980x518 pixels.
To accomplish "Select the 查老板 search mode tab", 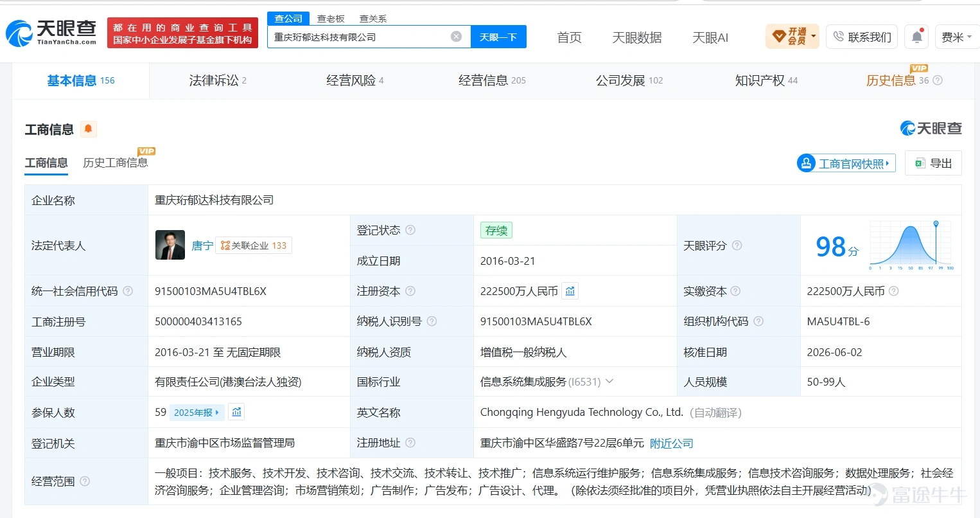I will pos(331,19).
